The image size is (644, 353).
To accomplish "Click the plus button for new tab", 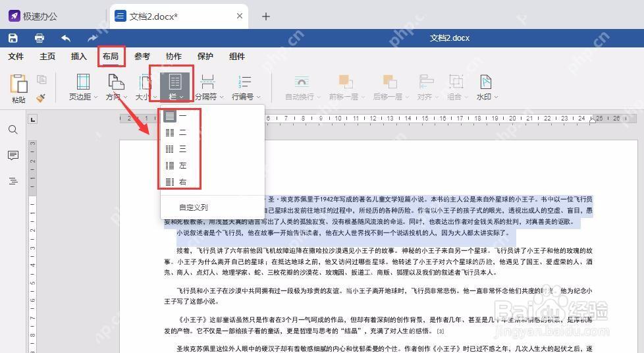I will 266,16.
